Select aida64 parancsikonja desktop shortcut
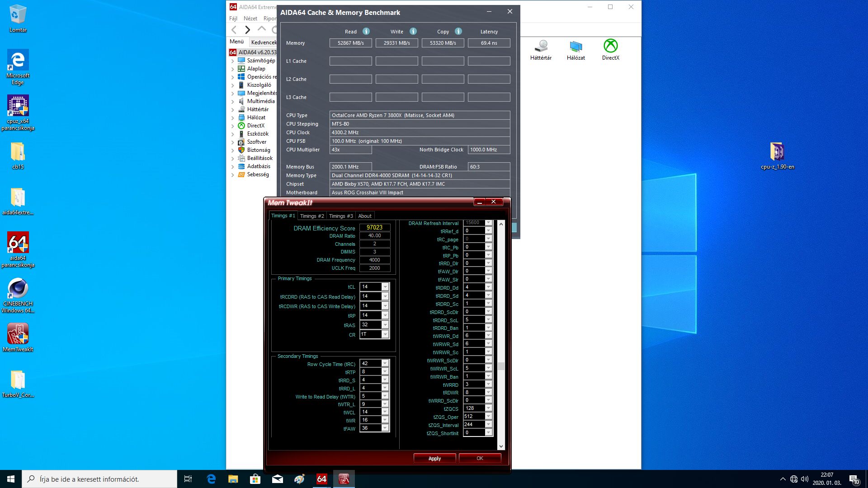The height and width of the screenshot is (488, 868). click(x=18, y=249)
